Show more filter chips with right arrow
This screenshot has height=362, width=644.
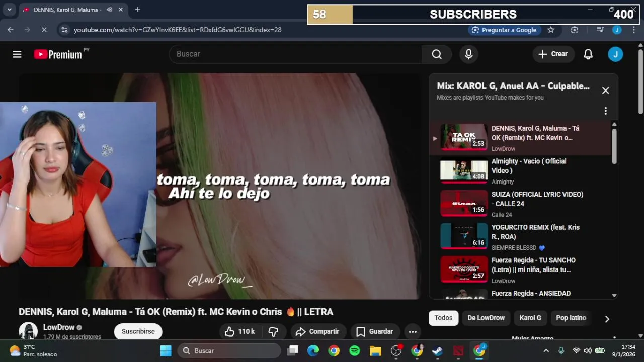[607, 319]
